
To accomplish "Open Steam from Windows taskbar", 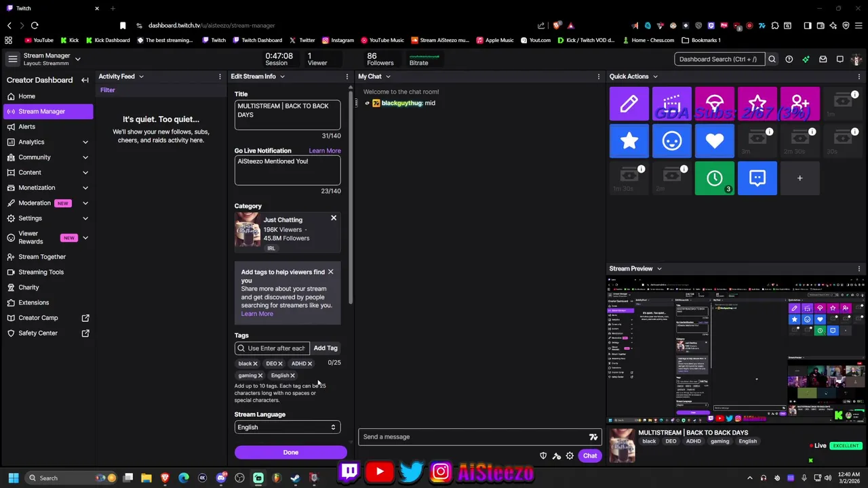I will [x=295, y=478].
